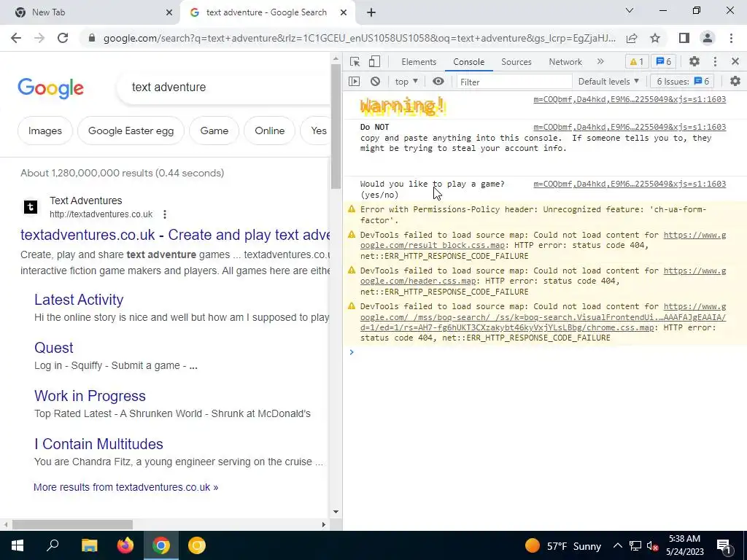The image size is (747, 560).
Task: Open textadventures.co.uk result title link
Action: [x=175, y=235]
